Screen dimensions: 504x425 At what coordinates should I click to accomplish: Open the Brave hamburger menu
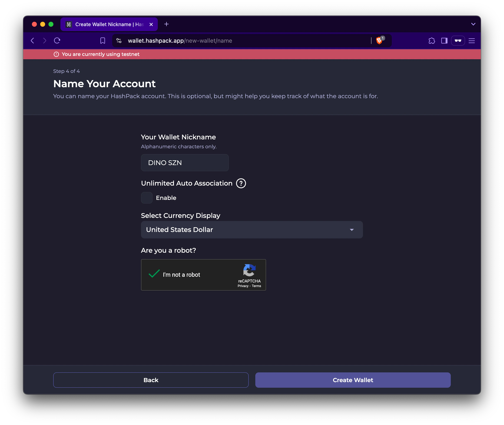471,41
